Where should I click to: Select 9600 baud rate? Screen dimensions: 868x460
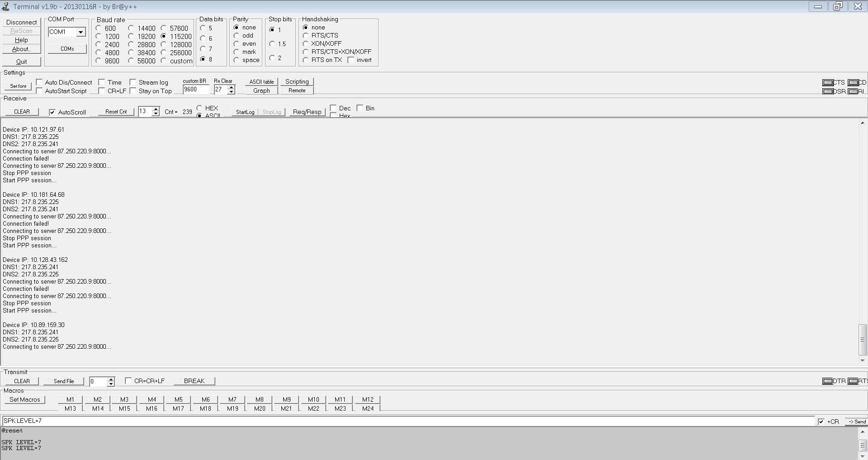(x=99, y=61)
